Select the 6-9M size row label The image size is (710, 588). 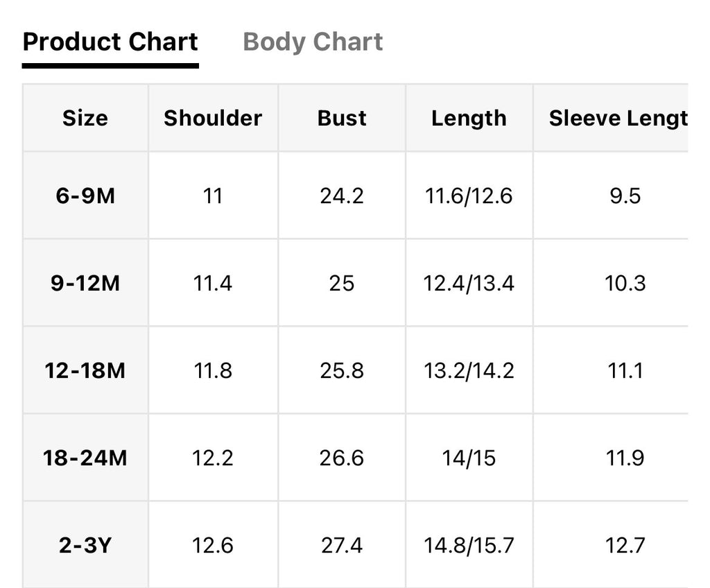85,196
